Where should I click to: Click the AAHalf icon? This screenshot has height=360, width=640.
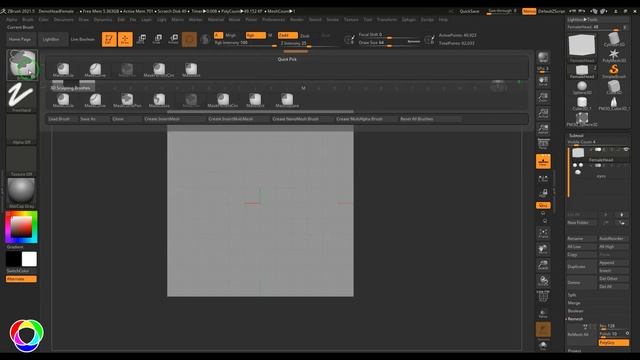click(x=543, y=129)
